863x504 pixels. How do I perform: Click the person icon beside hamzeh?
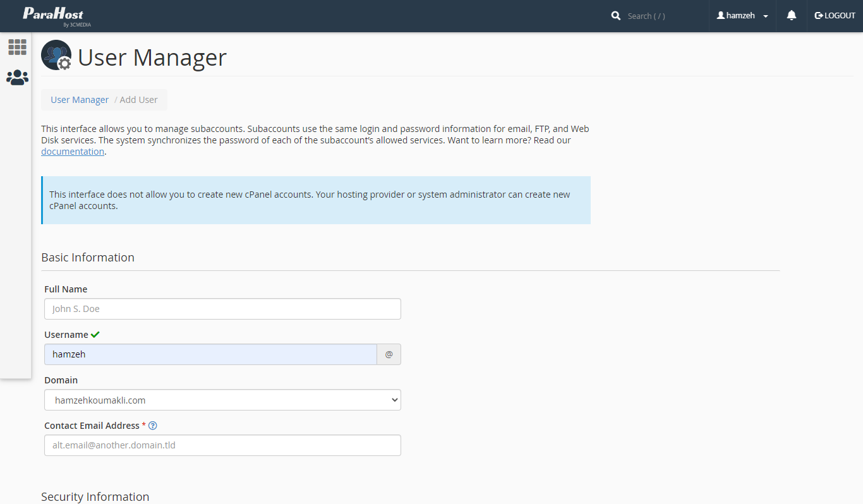(x=720, y=16)
